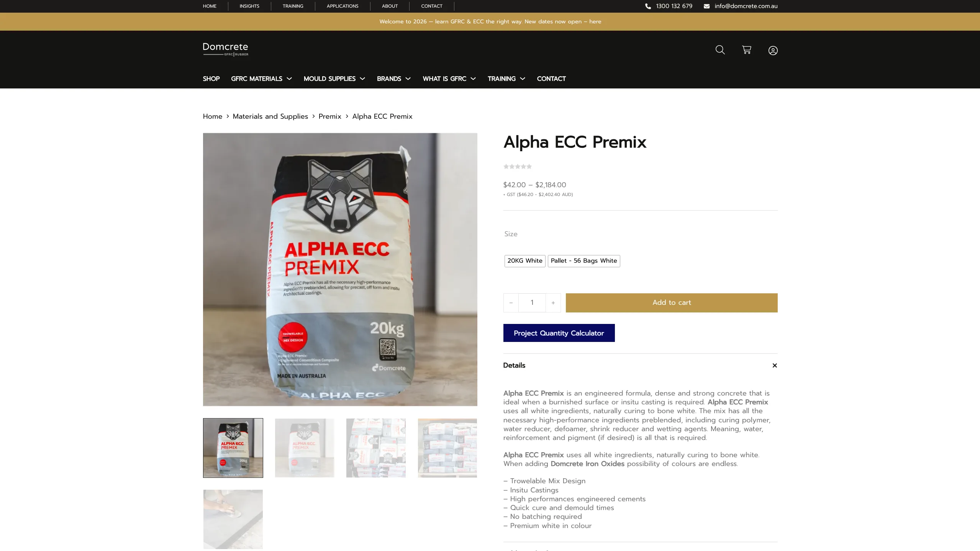Open the shopping cart icon
This screenshot has width=980, height=551.
click(x=746, y=50)
